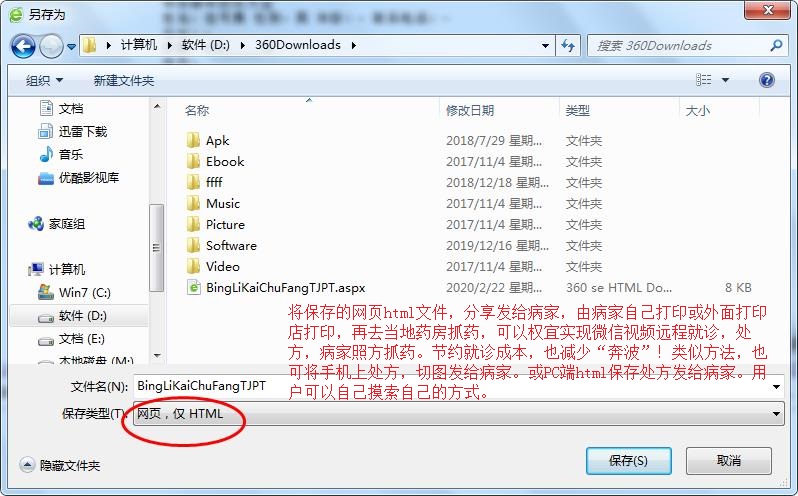The height and width of the screenshot is (496, 798).
Task: Click the 取消 button
Action: click(729, 461)
